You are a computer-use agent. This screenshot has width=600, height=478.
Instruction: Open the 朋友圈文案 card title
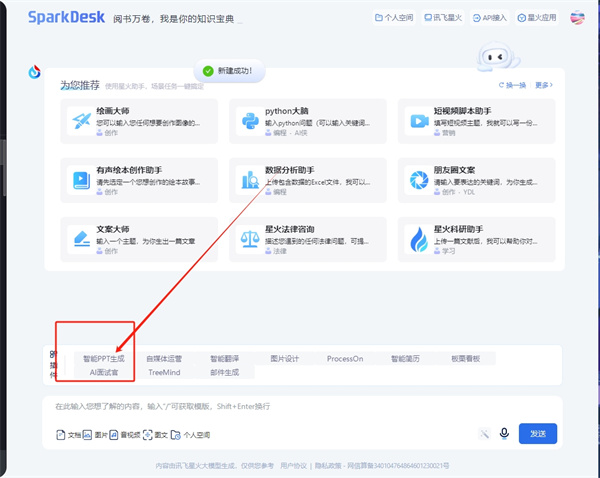[x=454, y=170]
